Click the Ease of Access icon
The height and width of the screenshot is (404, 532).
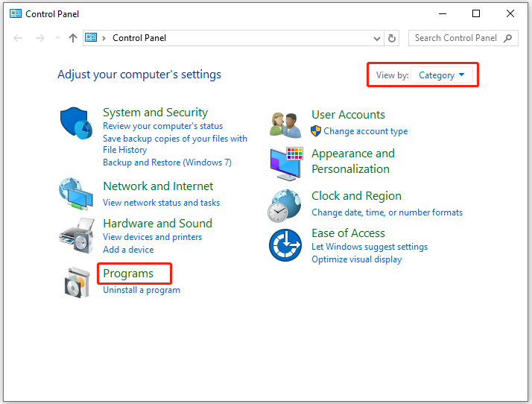click(x=285, y=244)
